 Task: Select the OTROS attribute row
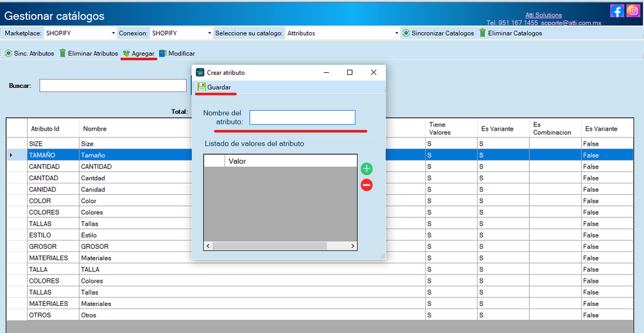click(319, 315)
